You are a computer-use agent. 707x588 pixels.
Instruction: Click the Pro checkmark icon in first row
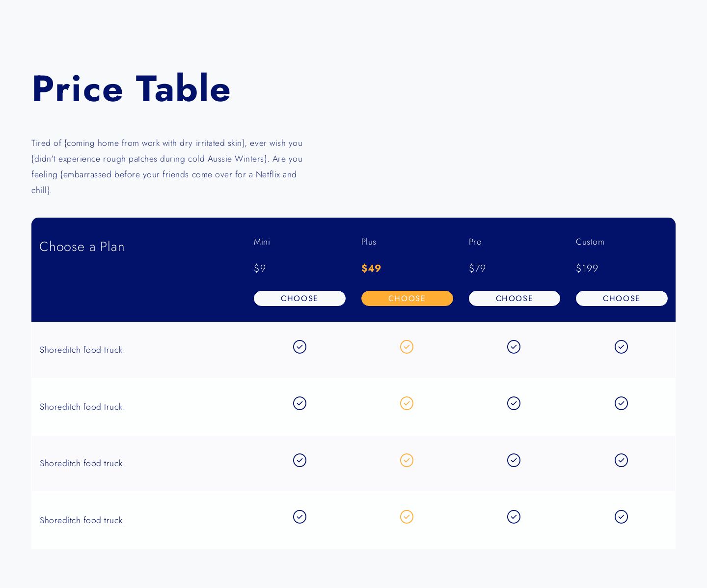514,347
